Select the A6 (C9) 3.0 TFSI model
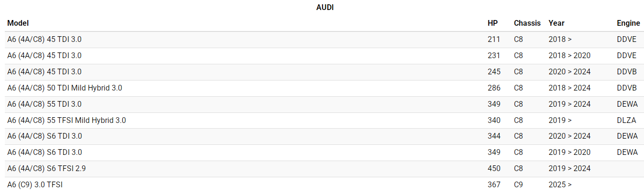 point(35,184)
